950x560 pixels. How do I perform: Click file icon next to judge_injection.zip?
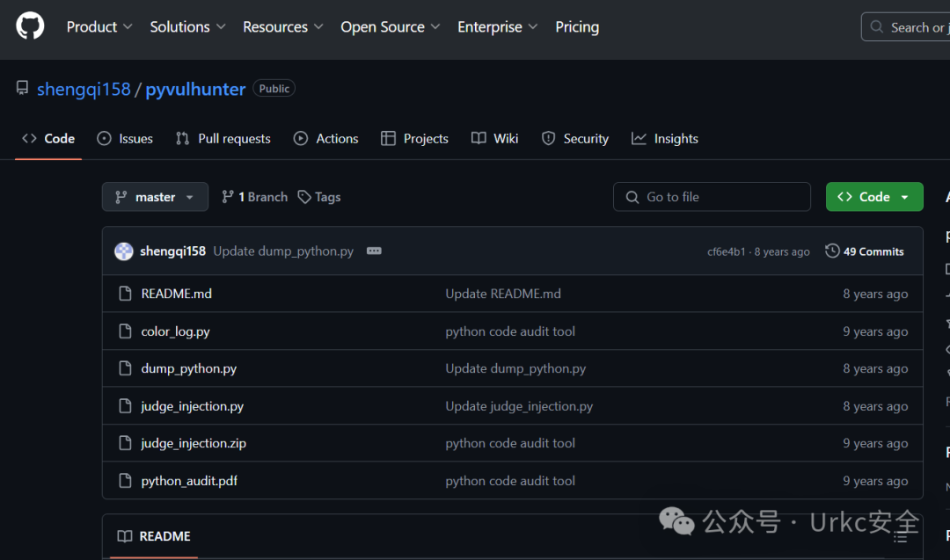125,443
